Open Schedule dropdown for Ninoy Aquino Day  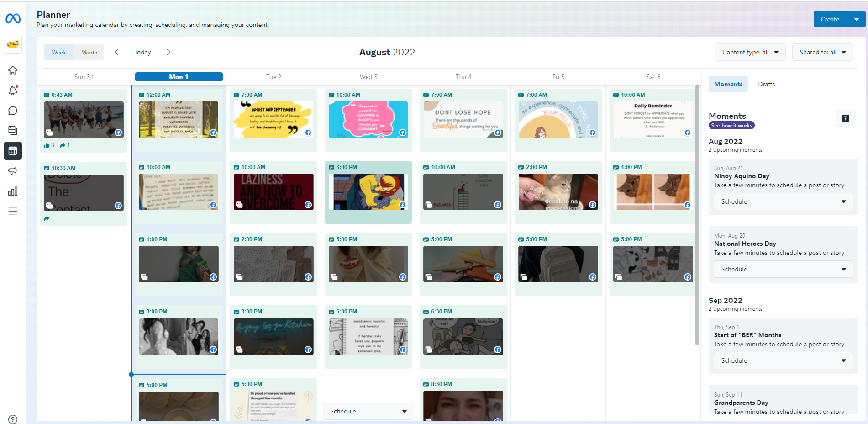click(784, 201)
